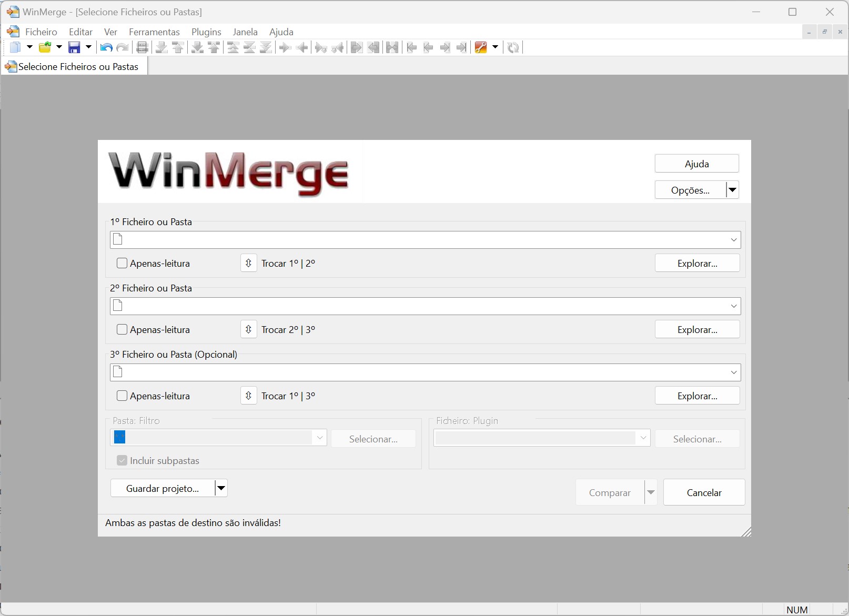This screenshot has height=616, width=849.
Task: Click the Options wrench toolbar icon
Action: [480, 47]
